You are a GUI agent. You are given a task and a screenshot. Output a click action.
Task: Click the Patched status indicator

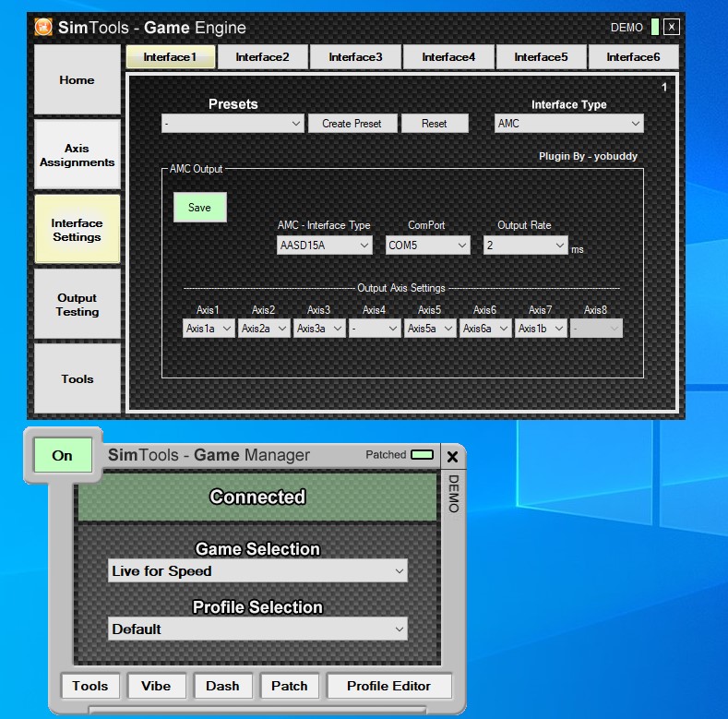(422, 454)
